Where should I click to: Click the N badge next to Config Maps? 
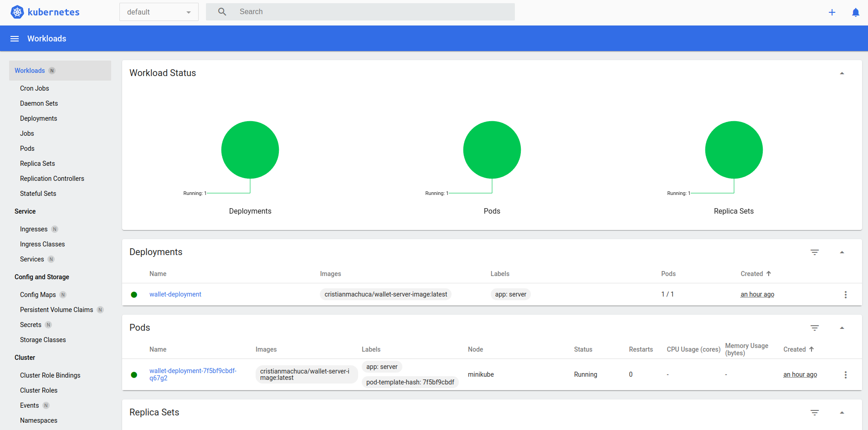point(63,295)
